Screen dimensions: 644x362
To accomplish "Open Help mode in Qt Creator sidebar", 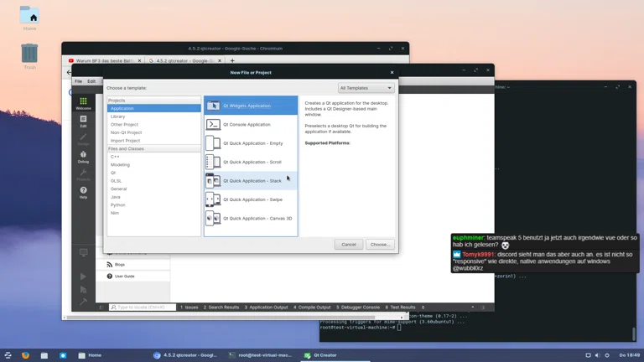I will click(x=83, y=193).
